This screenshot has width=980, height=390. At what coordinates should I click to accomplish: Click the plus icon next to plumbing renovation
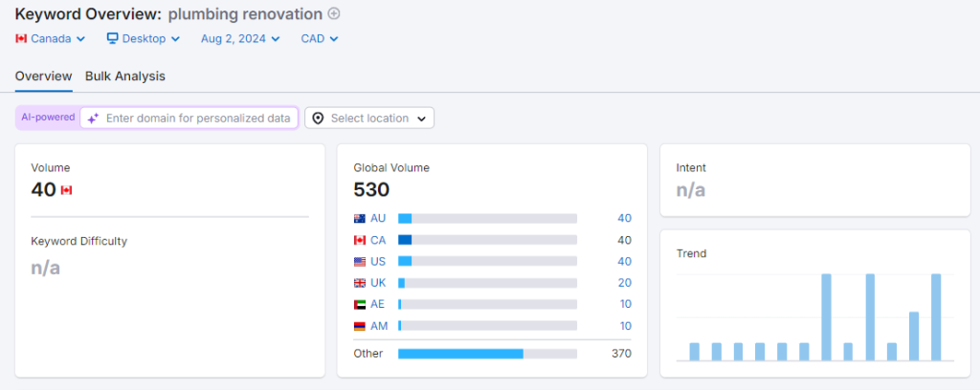tap(334, 13)
